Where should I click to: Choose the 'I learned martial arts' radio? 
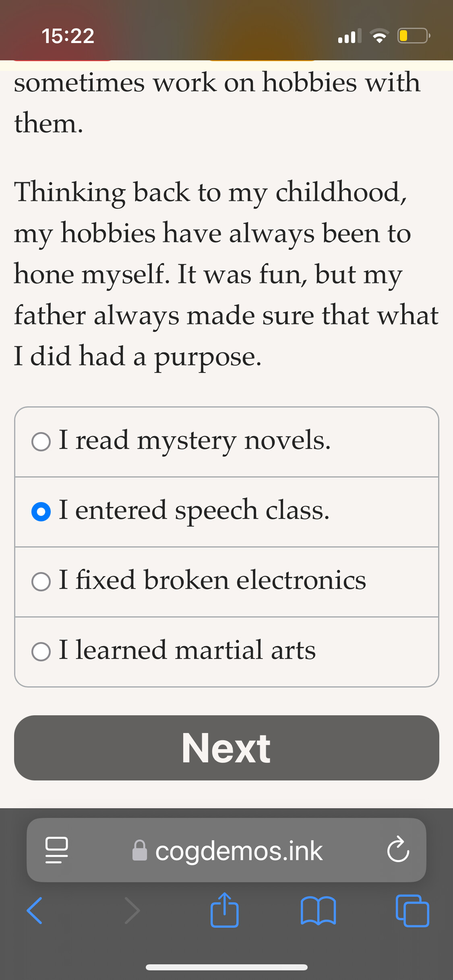[x=41, y=652]
